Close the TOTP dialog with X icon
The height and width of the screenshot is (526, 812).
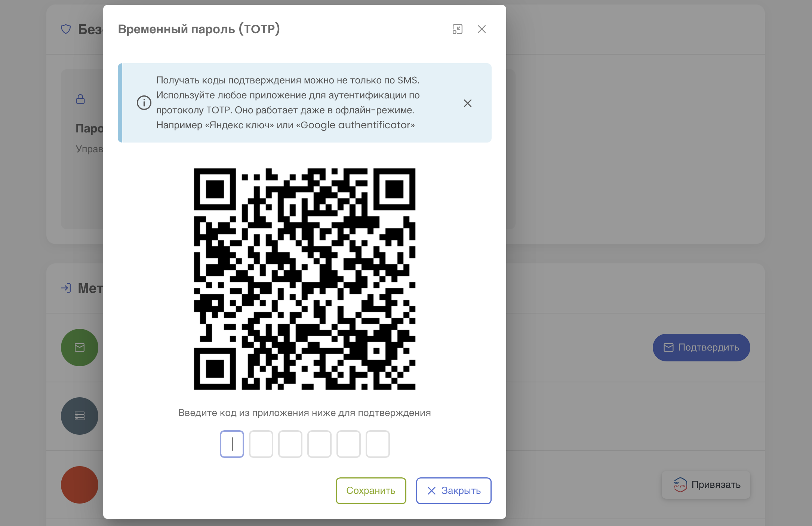[482, 29]
